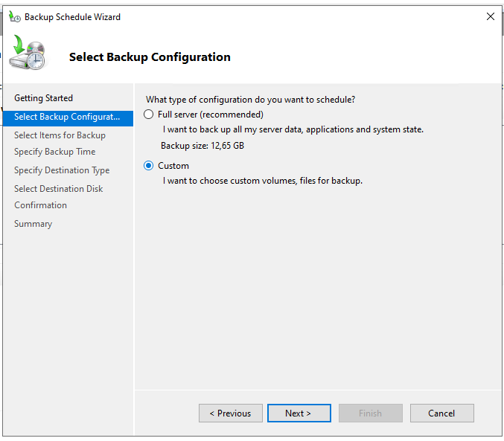This screenshot has height=441, width=504.
Task: Click the greyed-out Finish button
Action: [370, 413]
